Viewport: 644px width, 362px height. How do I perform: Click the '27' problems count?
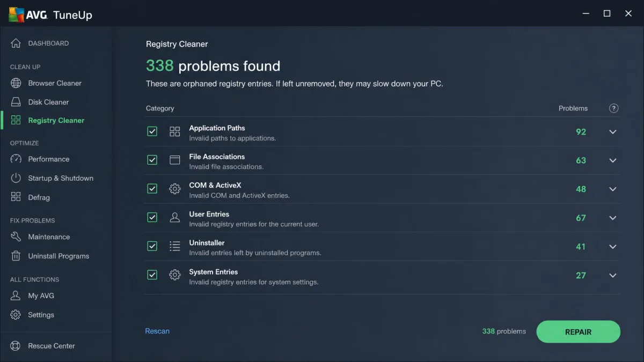(x=581, y=275)
